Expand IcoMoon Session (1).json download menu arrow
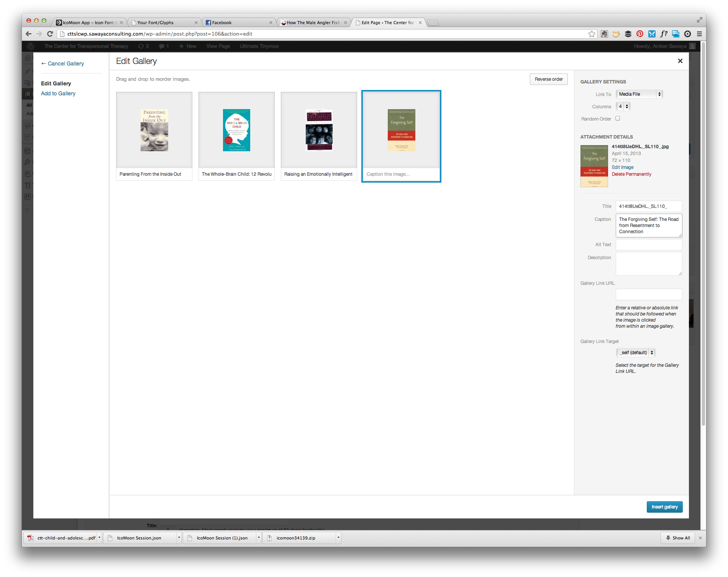728x577 pixels. [259, 538]
